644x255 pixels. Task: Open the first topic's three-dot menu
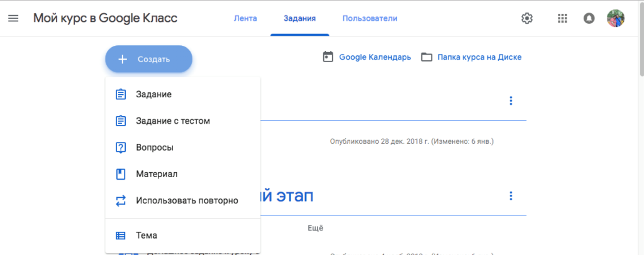pos(511,100)
